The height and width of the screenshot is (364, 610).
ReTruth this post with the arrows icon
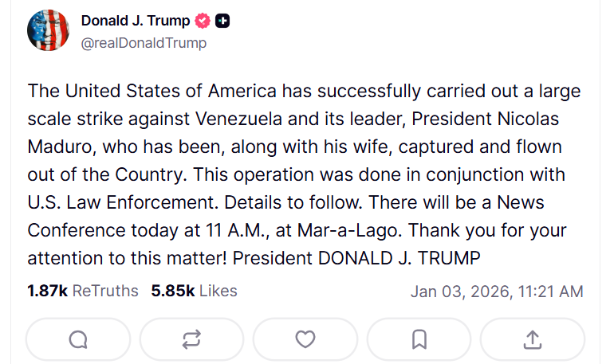pyautogui.click(x=191, y=340)
